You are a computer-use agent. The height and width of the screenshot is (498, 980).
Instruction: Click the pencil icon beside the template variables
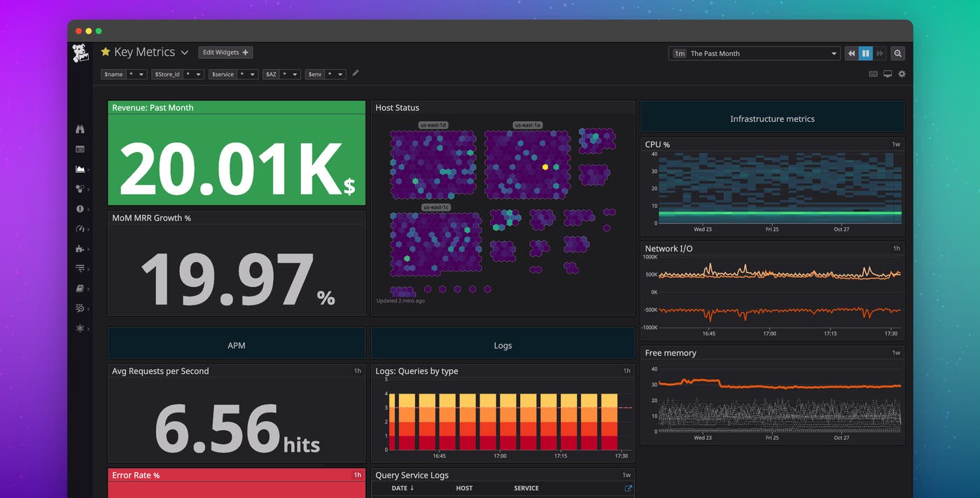coord(355,73)
